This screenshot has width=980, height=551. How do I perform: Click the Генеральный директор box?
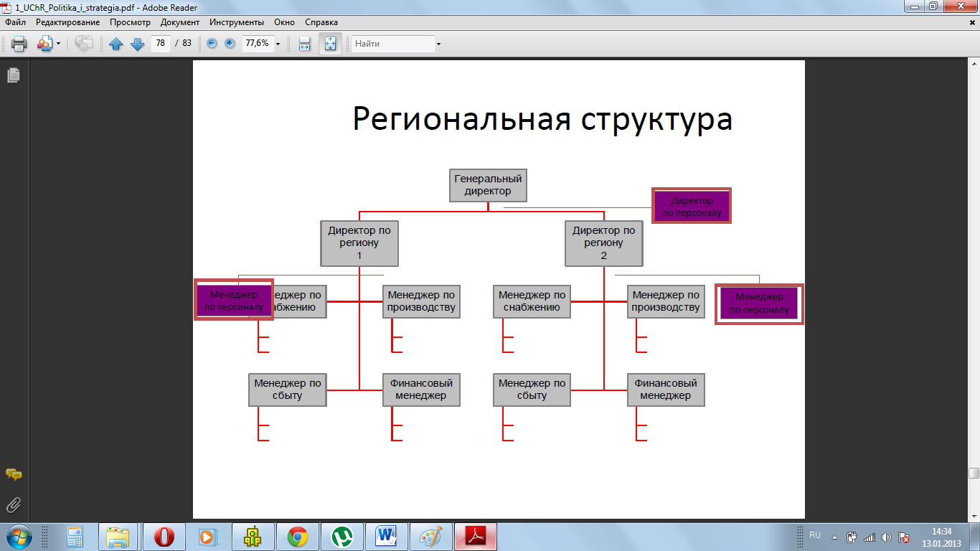click(x=488, y=185)
